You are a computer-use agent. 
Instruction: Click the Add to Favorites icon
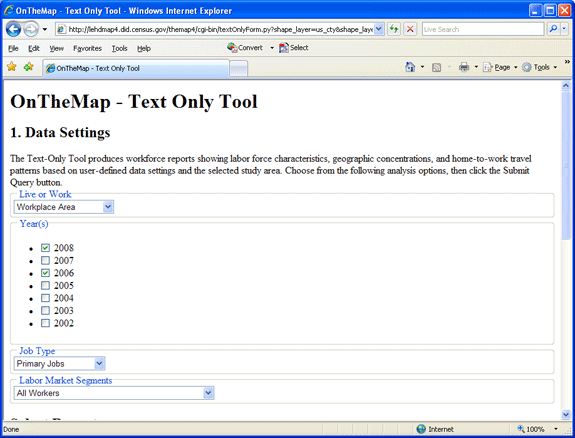[28, 67]
